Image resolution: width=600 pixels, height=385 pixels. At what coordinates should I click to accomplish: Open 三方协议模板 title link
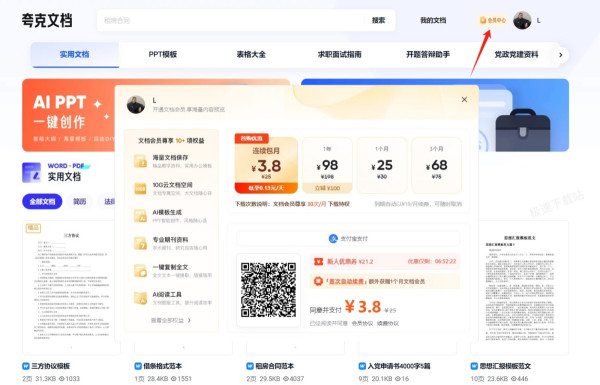(51, 366)
